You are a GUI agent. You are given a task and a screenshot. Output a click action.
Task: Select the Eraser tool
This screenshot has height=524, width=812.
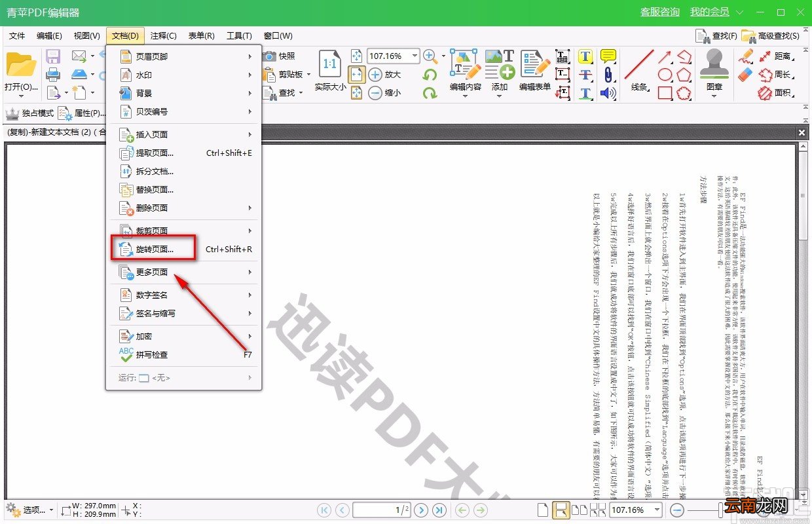(745, 75)
